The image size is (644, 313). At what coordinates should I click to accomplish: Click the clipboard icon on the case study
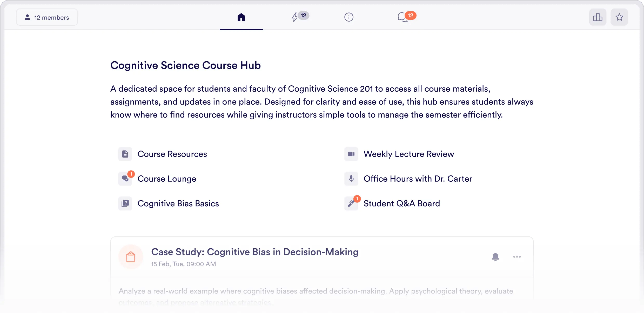(131, 257)
